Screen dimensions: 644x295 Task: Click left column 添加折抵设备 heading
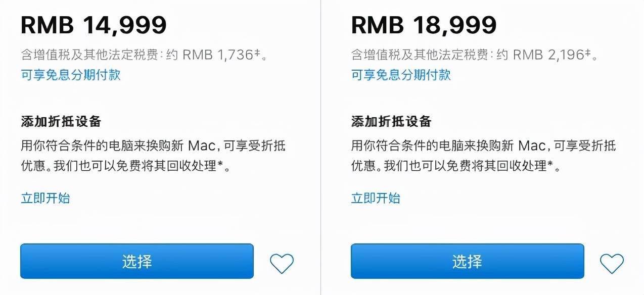pos(61,122)
